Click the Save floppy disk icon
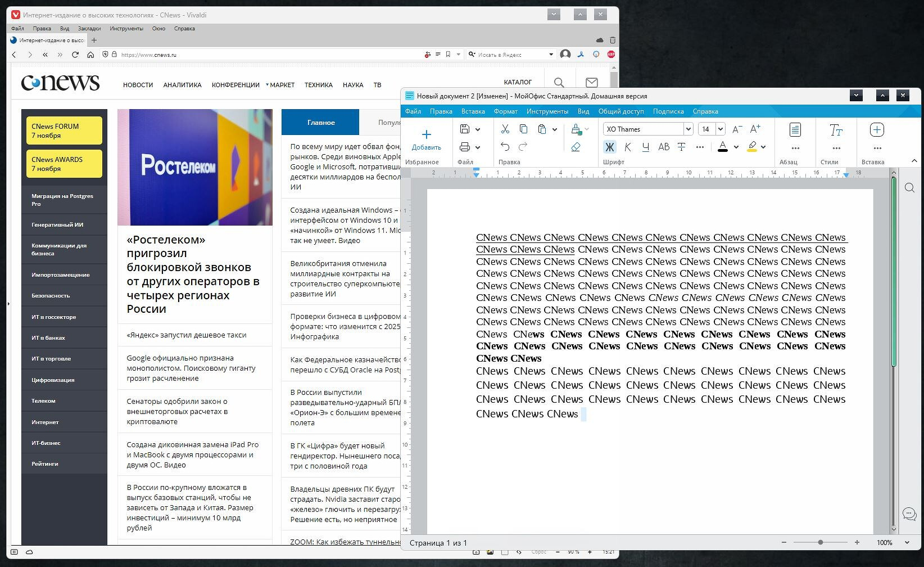This screenshot has height=567, width=924. [465, 129]
